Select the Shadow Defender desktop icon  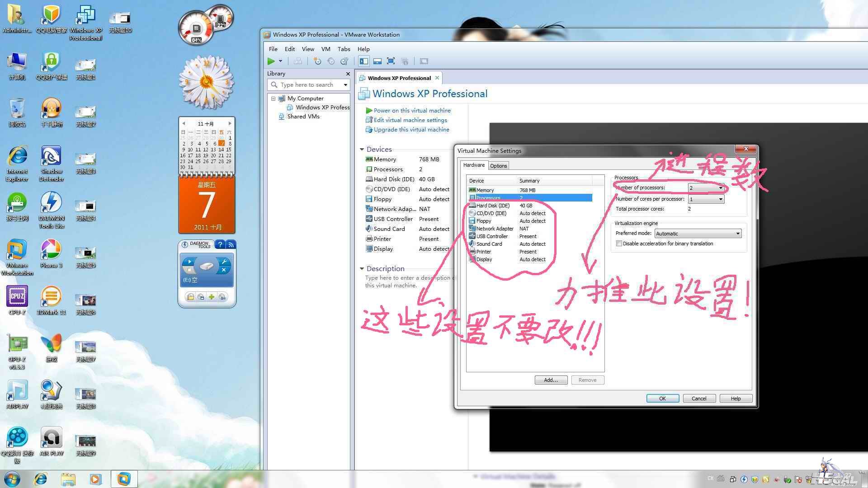pyautogui.click(x=52, y=163)
